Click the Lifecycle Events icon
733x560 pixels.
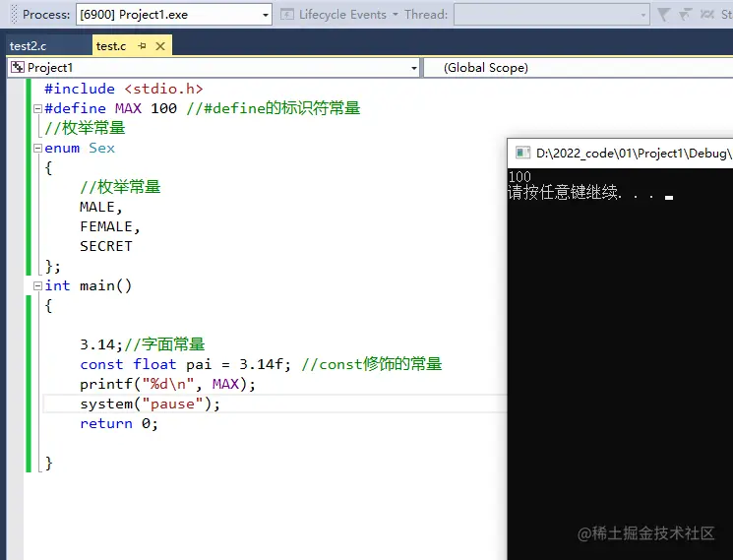[286, 15]
